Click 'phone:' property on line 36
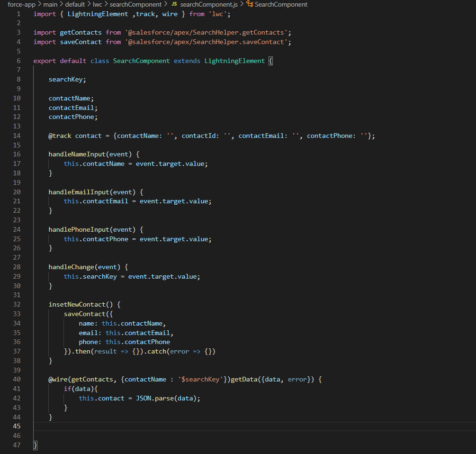Viewport: 476px width, 454px height. click(x=90, y=342)
